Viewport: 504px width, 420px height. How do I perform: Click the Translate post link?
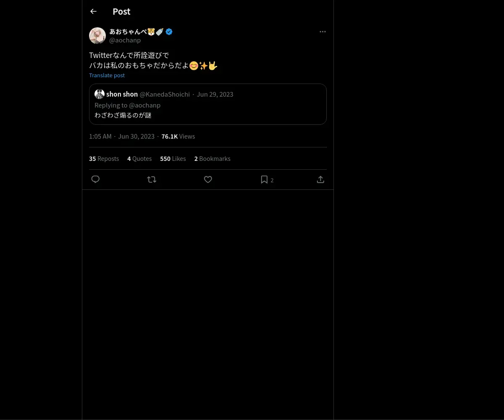click(x=107, y=75)
